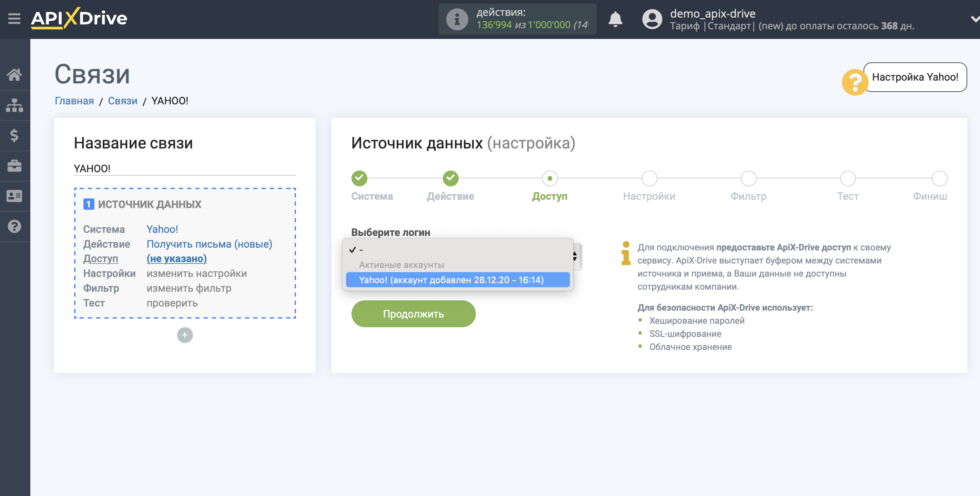Click the orange info icon near description
Screen dimensions: 980x496
tap(626, 253)
